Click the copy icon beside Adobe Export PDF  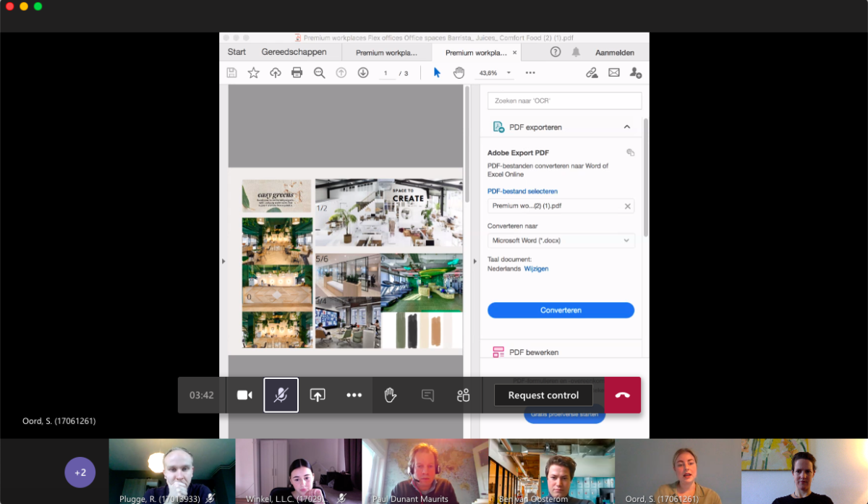(x=630, y=153)
